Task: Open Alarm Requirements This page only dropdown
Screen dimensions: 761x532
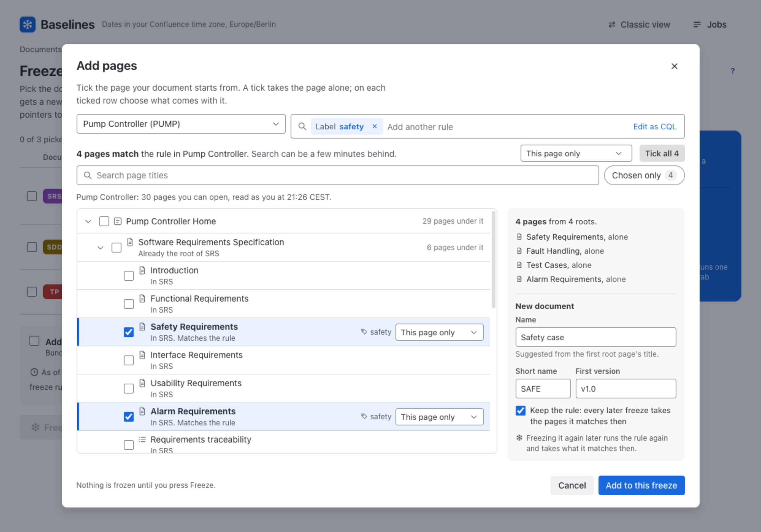Action: click(439, 417)
